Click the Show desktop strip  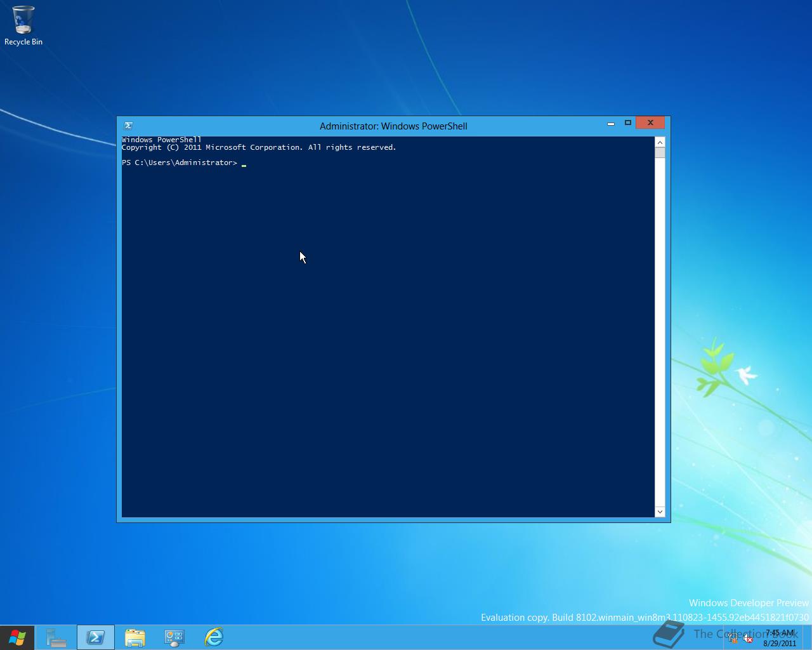click(808, 637)
